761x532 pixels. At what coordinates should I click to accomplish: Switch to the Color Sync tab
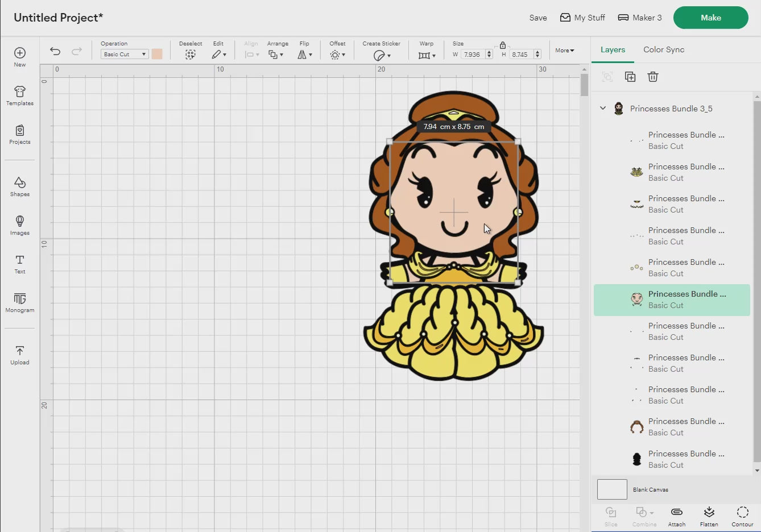[664, 49]
